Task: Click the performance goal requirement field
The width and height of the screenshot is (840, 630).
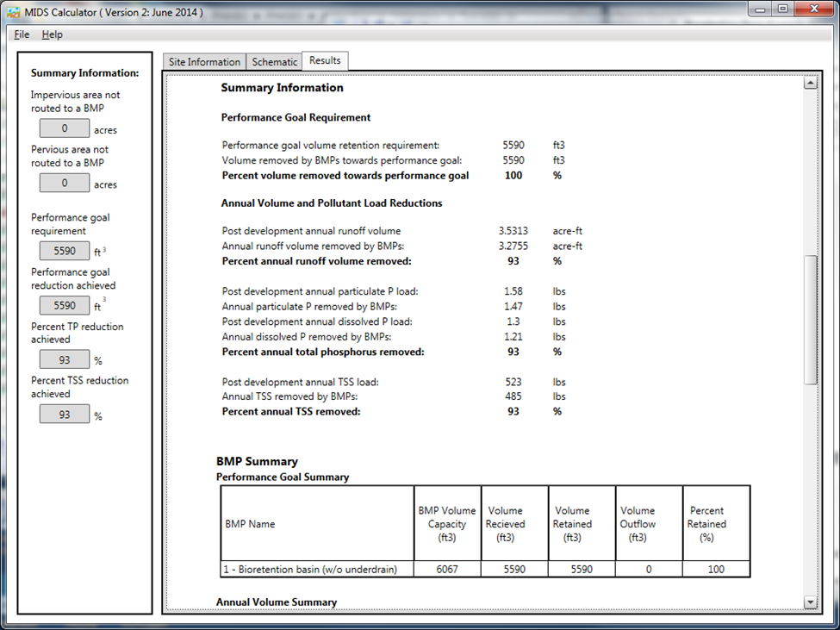Action: pyautogui.click(x=64, y=252)
